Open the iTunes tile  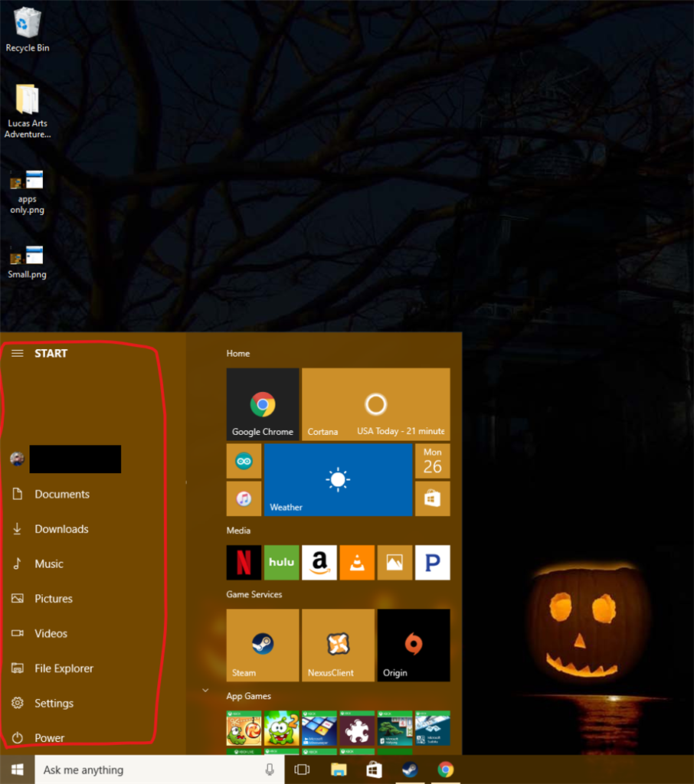click(244, 498)
